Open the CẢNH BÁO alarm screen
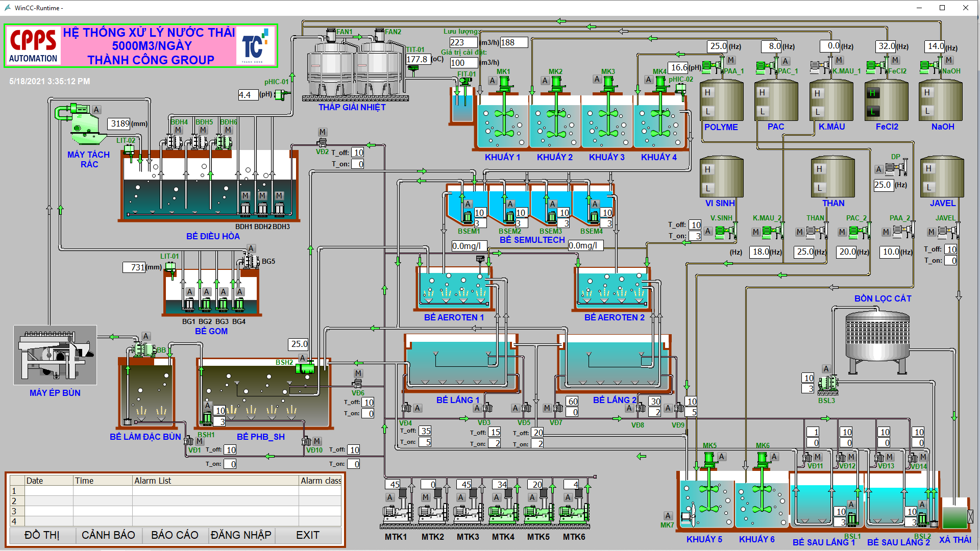980x551 pixels. coord(108,535)
